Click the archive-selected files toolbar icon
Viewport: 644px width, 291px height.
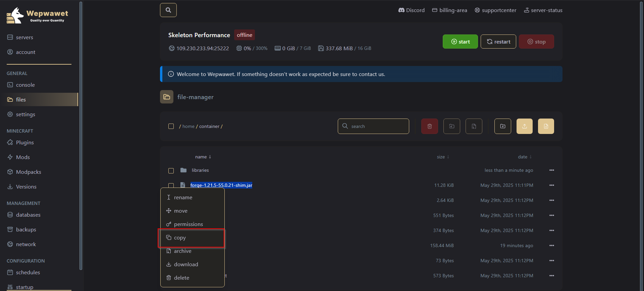tap(474, 126)
